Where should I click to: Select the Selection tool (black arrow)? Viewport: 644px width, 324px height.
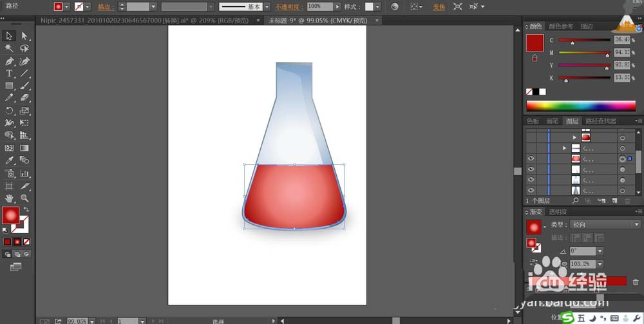pyautogui.click(x=9, y=36)
